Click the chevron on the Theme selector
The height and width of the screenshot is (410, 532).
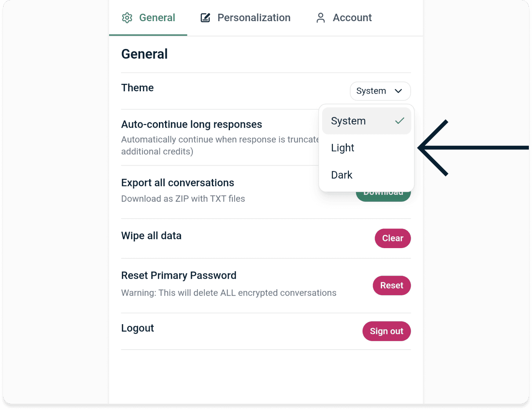[x=398, y=91]
